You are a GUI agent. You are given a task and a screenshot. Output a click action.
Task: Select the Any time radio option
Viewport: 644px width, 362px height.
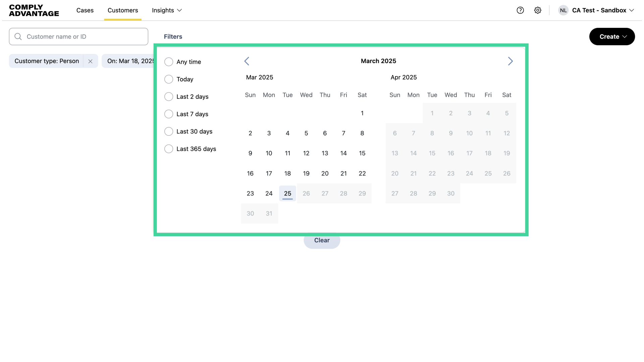169,62
